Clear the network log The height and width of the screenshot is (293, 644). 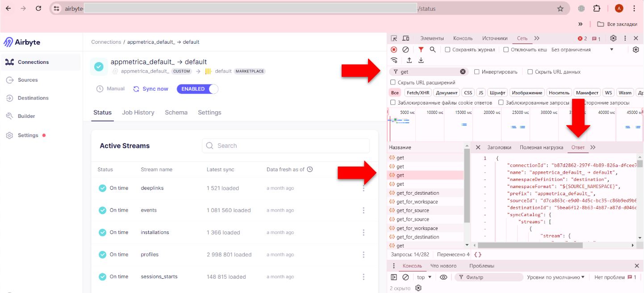pyautogui.click(x=406, y=50)
